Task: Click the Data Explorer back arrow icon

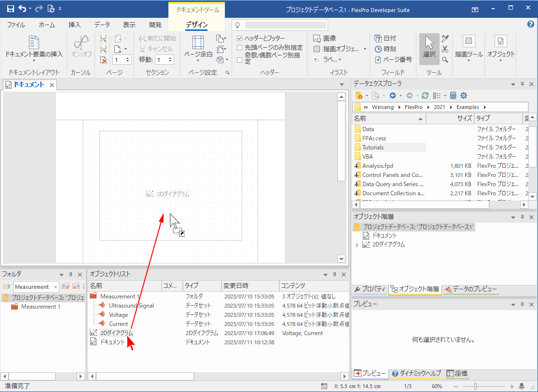Action: click(x=393, y=95)
